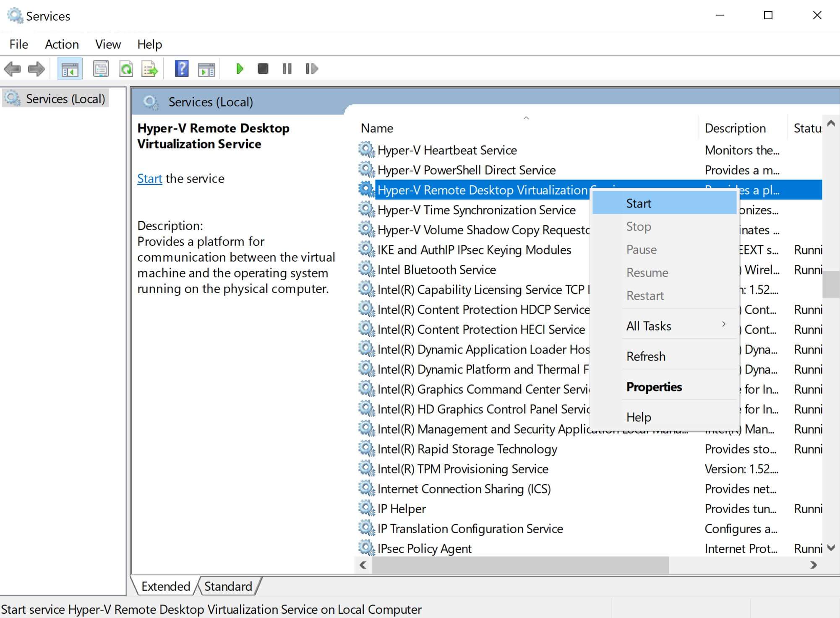
Task: Click the Help toolbar icon
Action: pos(181,69)
